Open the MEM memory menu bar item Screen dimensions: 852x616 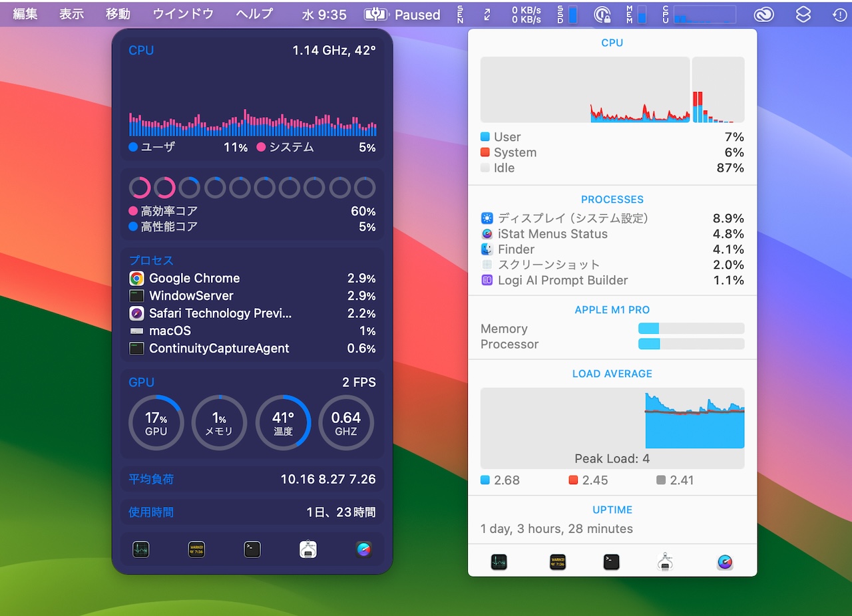point(636,14)
